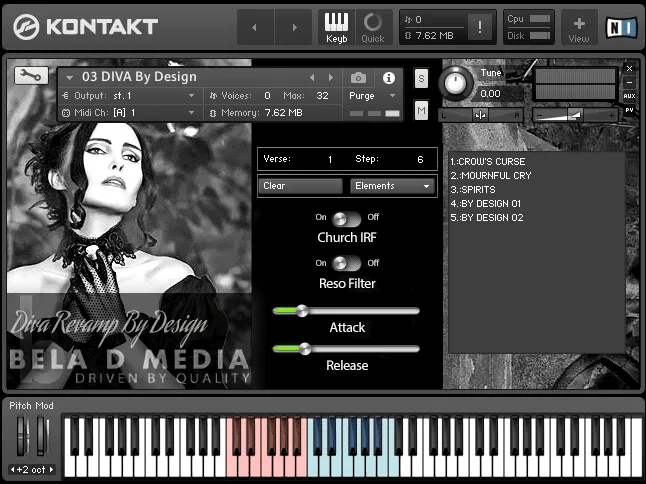Image resolution: width=646 pixels, height=484 pixels.
Task: Click the Release slider handle
Action: click(305, 349)
